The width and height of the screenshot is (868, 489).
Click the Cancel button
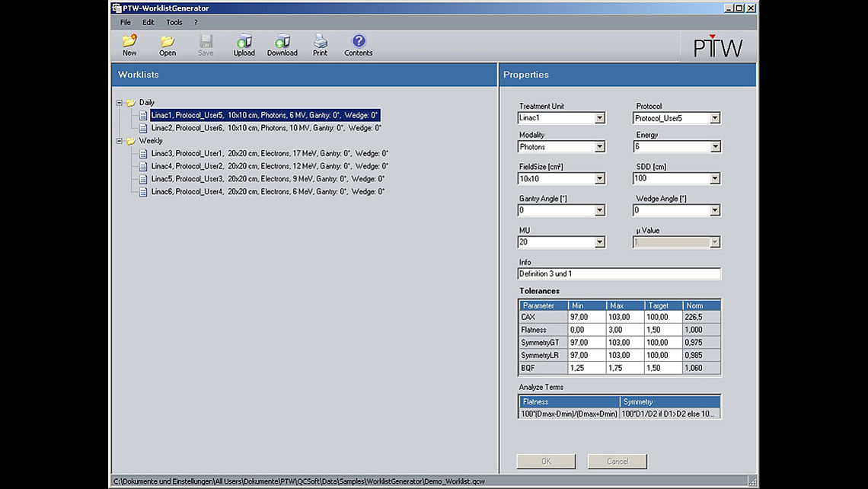coord(617,461)
